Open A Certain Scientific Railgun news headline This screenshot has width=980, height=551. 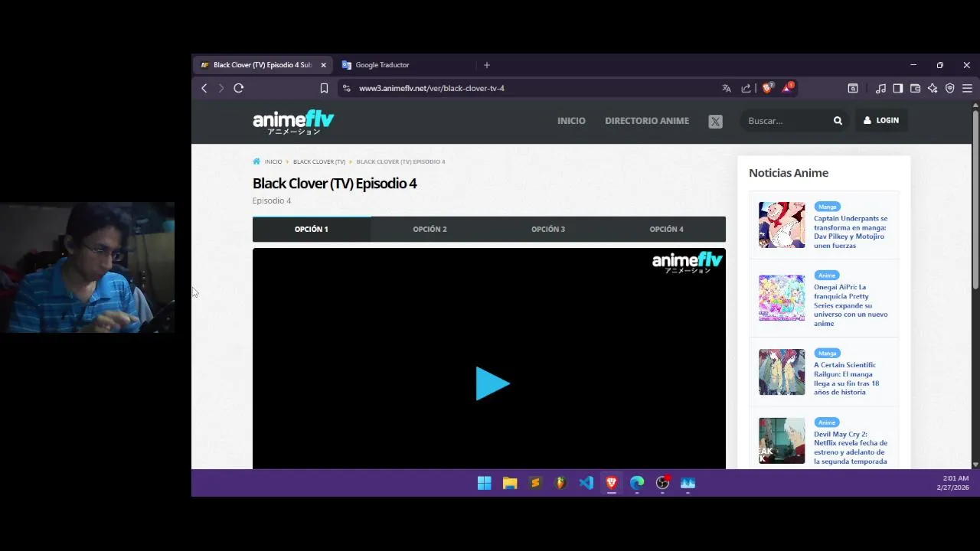click(847, 379)
